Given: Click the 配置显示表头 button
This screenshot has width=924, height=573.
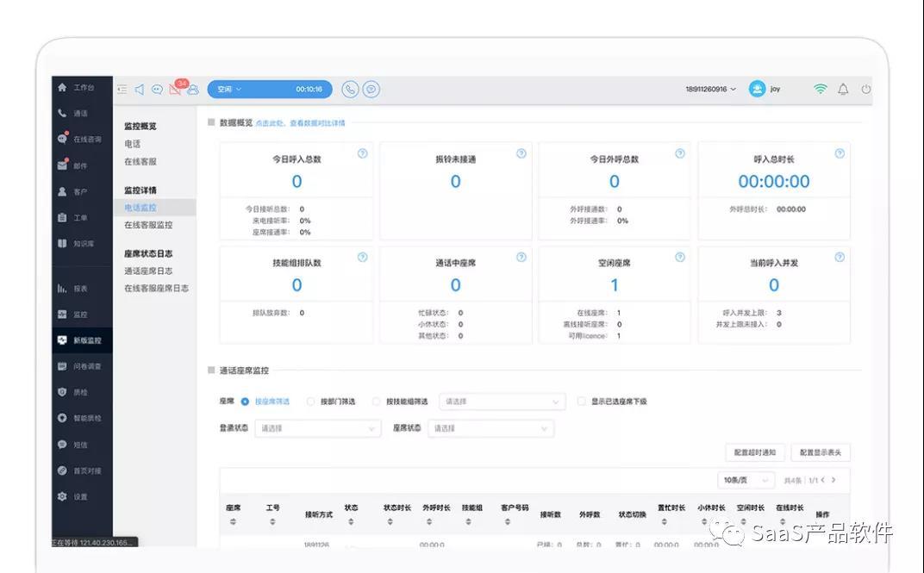Looking at the screenshot, I should click(x=821, y=453).
